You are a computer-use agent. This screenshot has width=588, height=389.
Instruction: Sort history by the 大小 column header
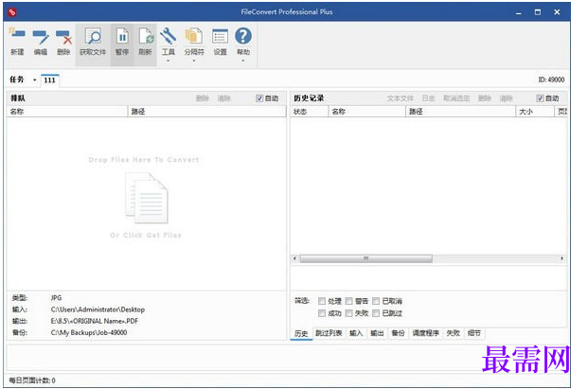535,112
